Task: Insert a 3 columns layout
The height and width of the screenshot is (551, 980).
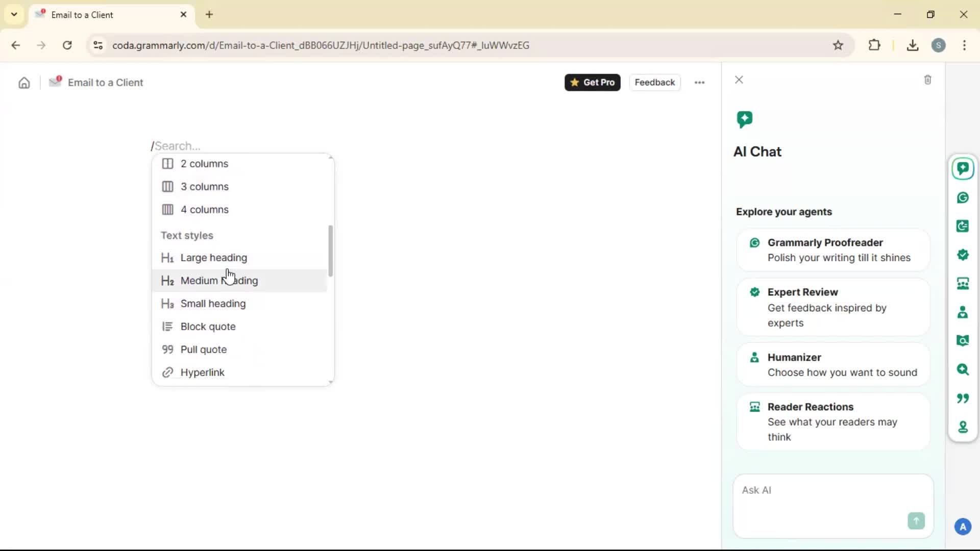Action: pyautogui.click(x=204, y=187)
